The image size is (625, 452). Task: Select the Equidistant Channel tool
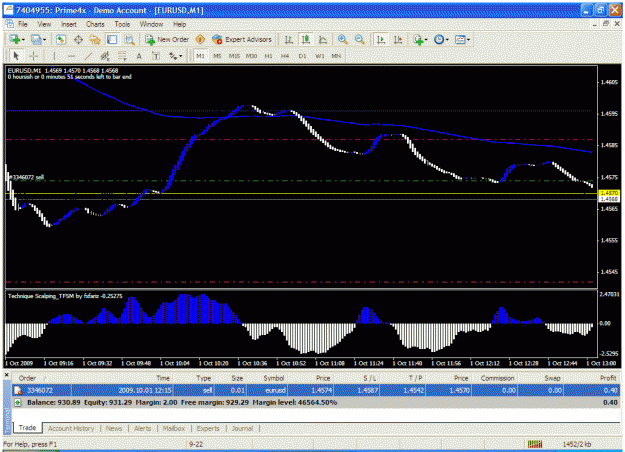[x=105, y=56]
